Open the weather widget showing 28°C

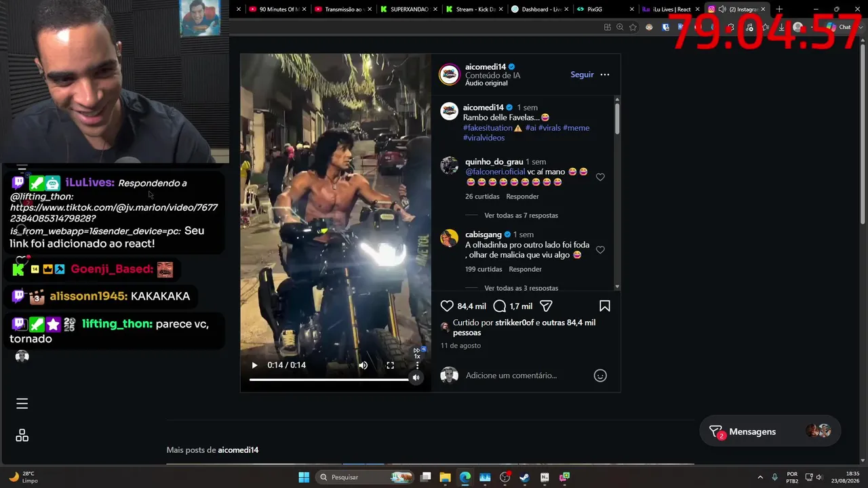pyautogui.click(x=24, y=477)
